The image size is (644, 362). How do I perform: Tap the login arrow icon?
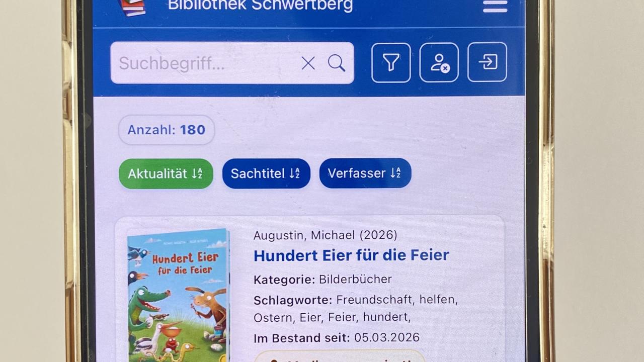(x=487, y=62)
